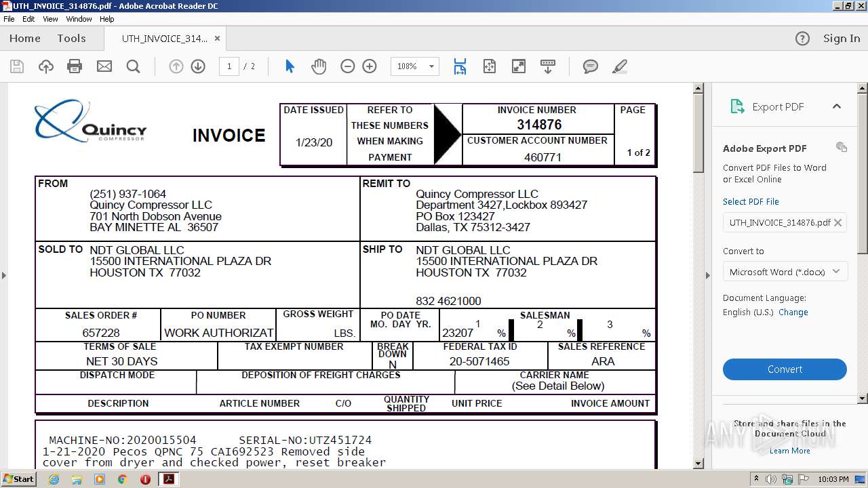The image size is (868, 488).
Task: Click customer account number 460771
Action: [x=542, y=157]
